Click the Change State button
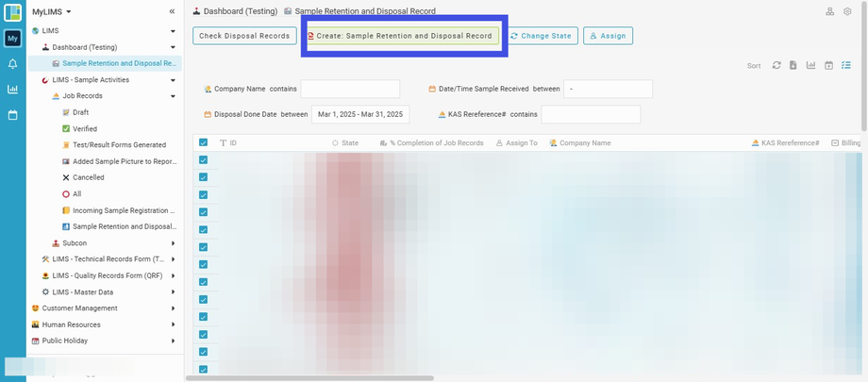Image resolution: width=868 pixels, height=382 pixels. click(541, 36)
